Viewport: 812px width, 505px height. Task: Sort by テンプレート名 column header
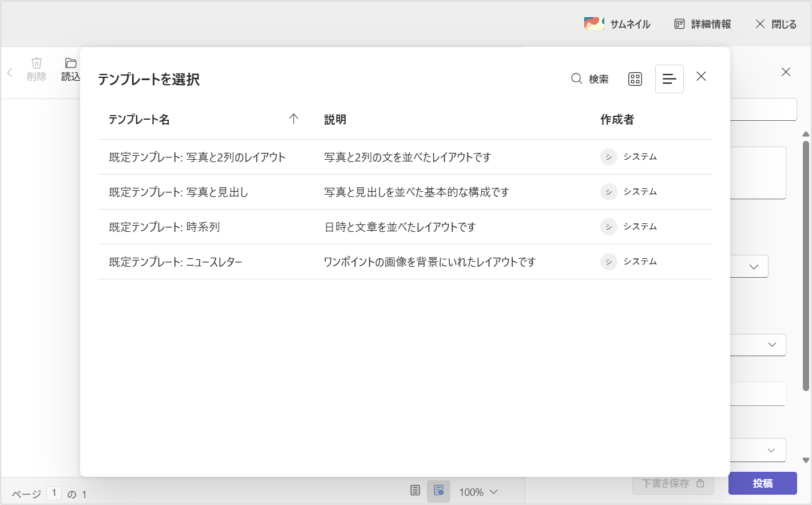pyautogui.click(x=139, y=119)
